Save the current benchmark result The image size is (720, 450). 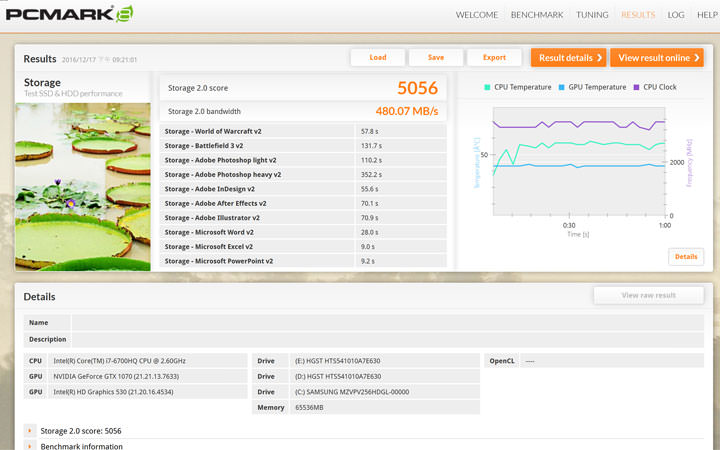click(436, 58)
